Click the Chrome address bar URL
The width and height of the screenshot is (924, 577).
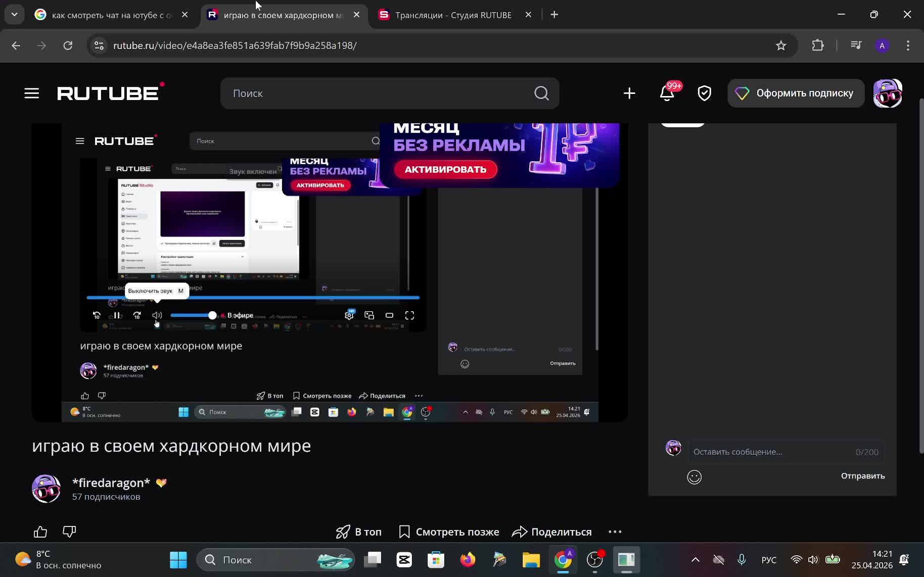[235, 45]
